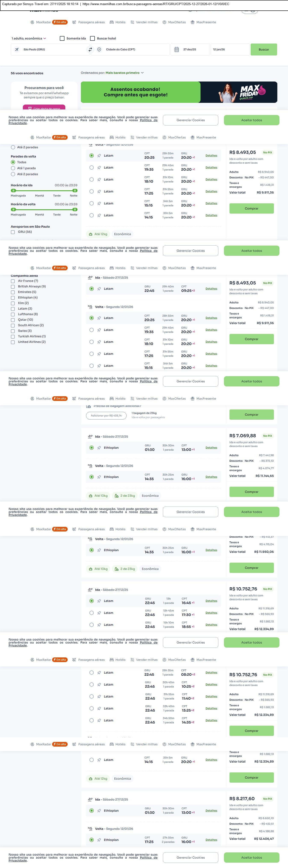Click the green Buscar search button
Image resolution: width=288 pixels, height=868 pixels.
pos(264,50)
